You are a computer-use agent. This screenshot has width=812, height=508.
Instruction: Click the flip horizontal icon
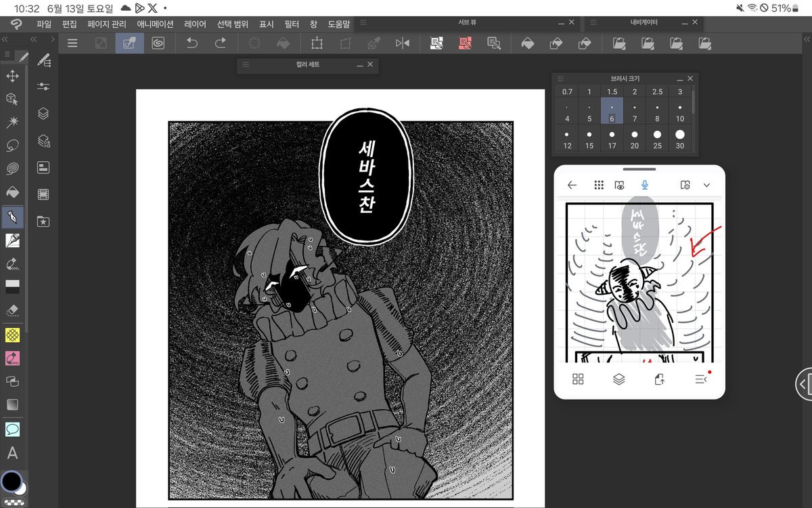click(x=403, y=43)
